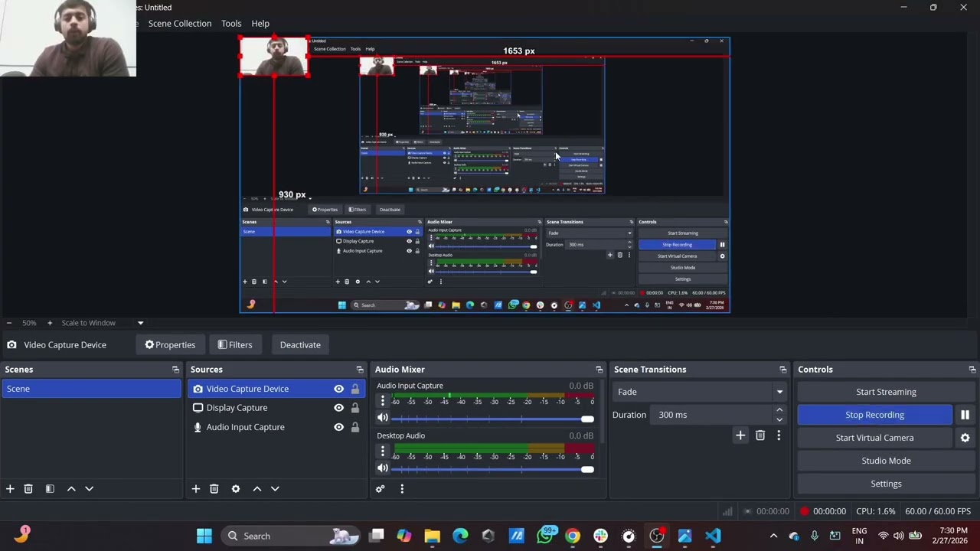Screen dimensions: 980x551
Task: Open Scene Collection menu
Action: click(180, 24)
